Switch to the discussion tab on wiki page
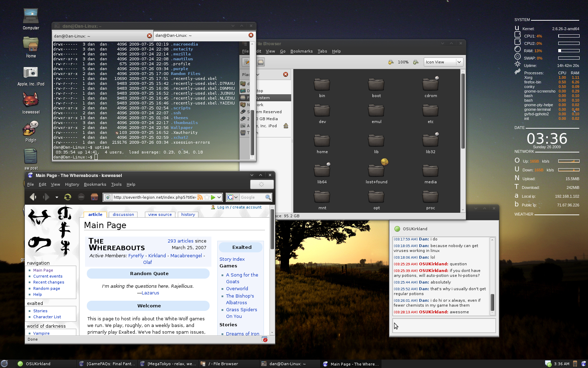Image resolution: width=588 pixels, height=368 pixels. pos(123,214)
